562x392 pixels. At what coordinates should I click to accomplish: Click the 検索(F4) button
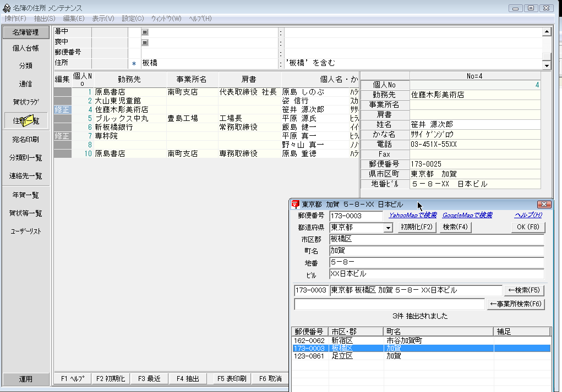point(455,227)
